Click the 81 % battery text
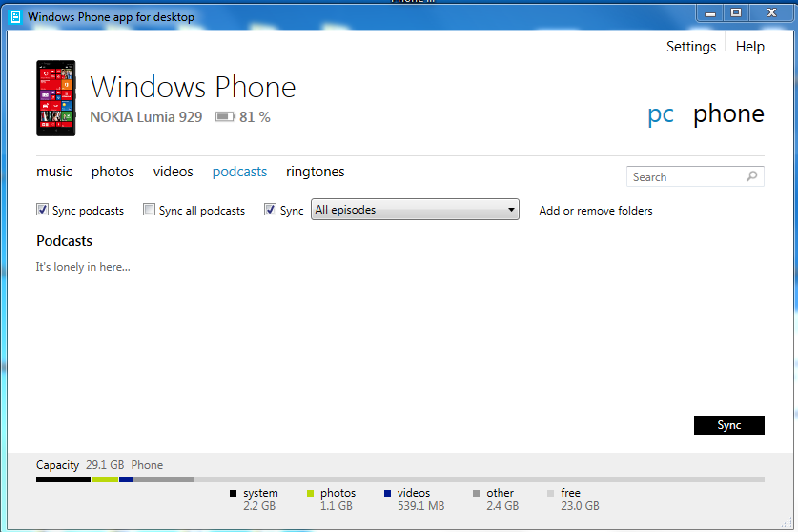This screenshot has height=532, width=798. [255, 117]
